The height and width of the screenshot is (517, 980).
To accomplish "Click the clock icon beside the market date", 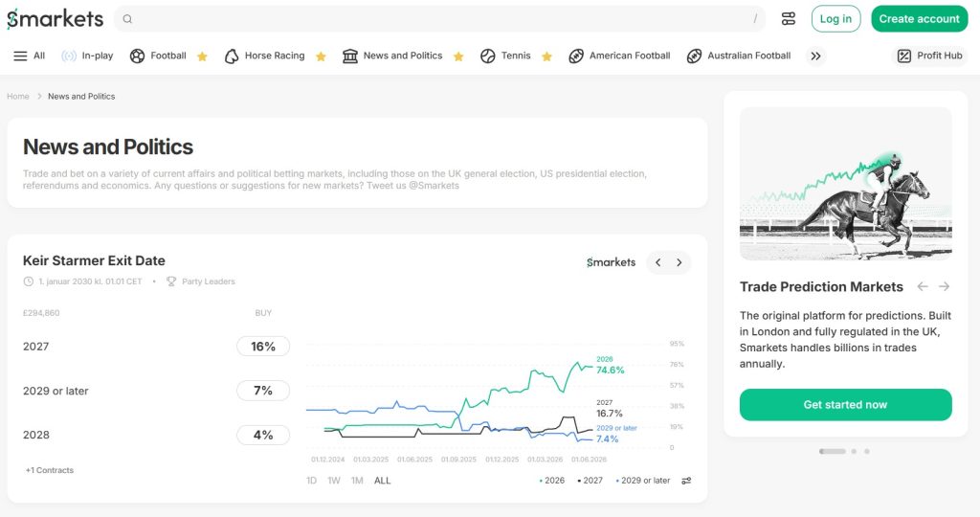I will click(x=28, y=281).
